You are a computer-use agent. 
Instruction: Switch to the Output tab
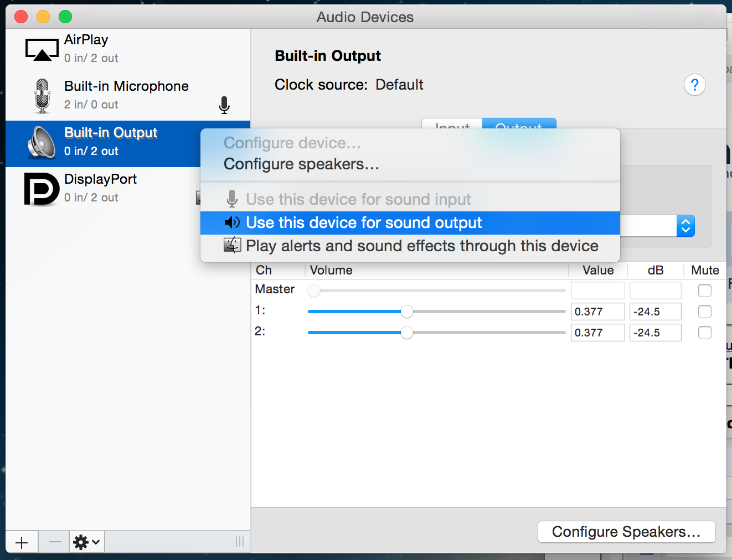pyautogui.click(x=519, y=123)
